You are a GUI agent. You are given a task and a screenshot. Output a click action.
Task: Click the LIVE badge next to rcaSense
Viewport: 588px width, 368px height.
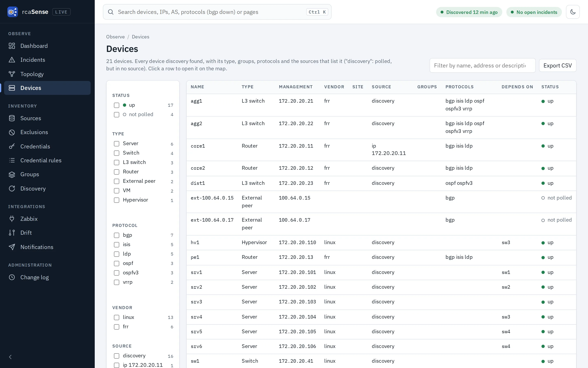point(61,12)
